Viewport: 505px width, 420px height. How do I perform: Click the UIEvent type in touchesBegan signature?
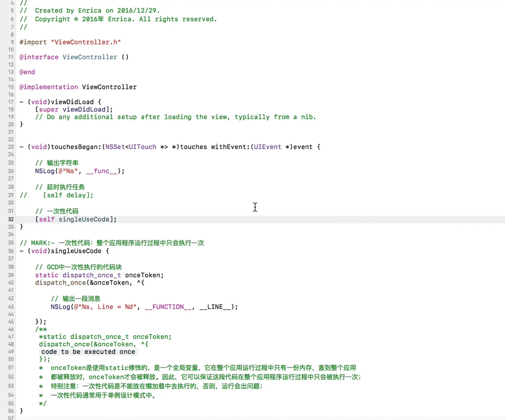(267, 147)
